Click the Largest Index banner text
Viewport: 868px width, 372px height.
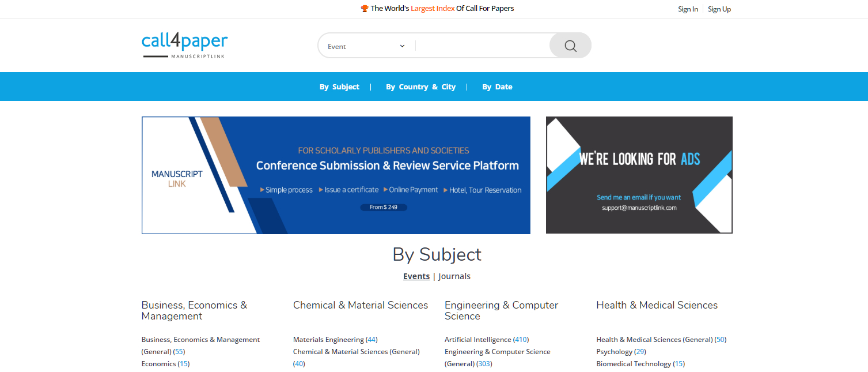pos(433,9)
